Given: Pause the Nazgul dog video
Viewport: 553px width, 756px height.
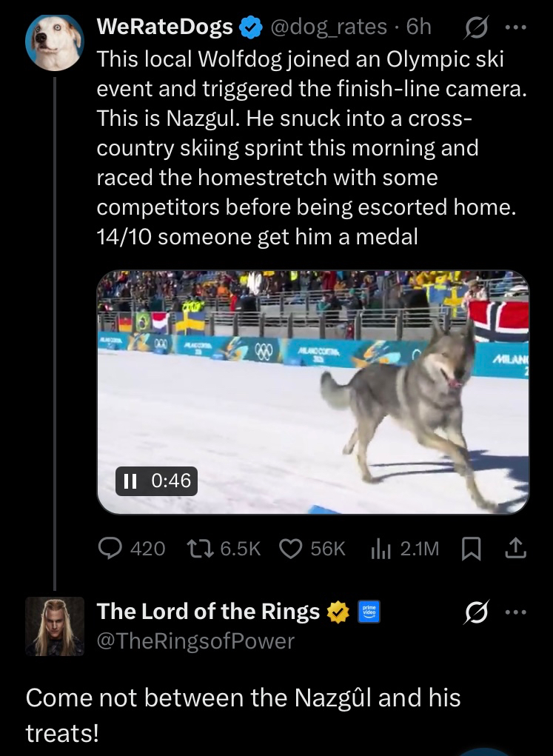Looking at the screenshot, I should (x=131, y=481).
